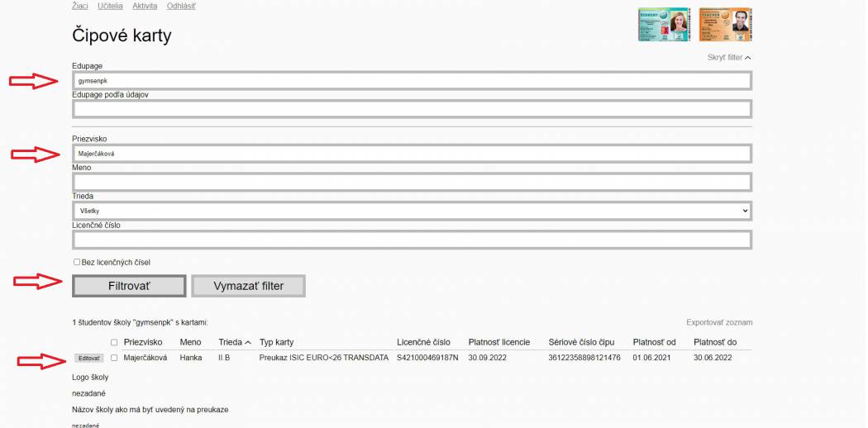The height and width of the screenshot is (428, 868).
Task: Tick the select-all checkbox in table header
Action: (x=114, y=342)
